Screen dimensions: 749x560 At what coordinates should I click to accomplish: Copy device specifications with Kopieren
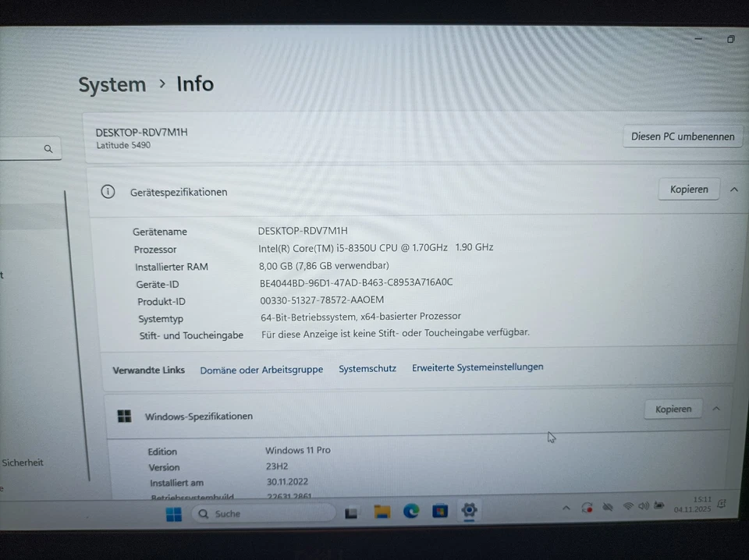(x=688, y=189)
